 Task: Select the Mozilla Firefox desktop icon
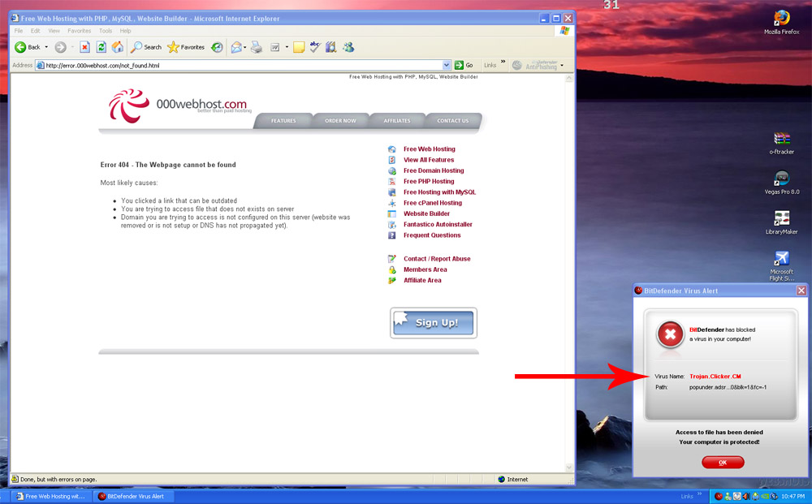click(x=781, y=22)
